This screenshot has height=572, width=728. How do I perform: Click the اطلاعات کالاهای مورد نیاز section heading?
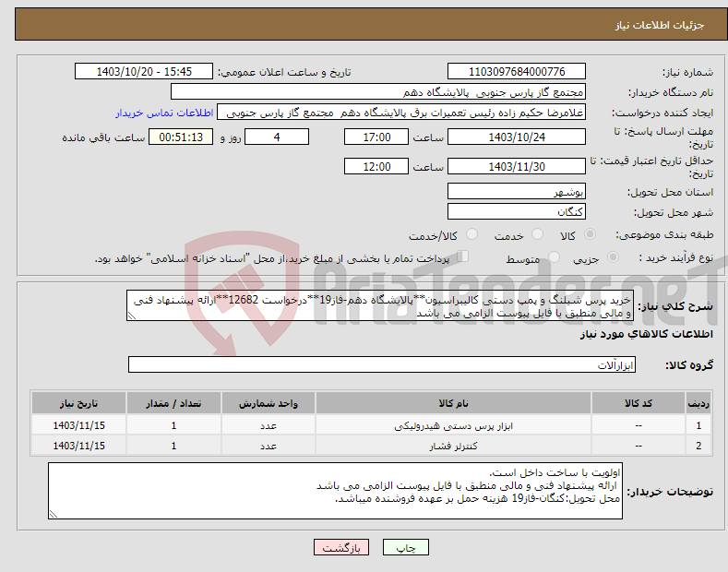point(646,334)
